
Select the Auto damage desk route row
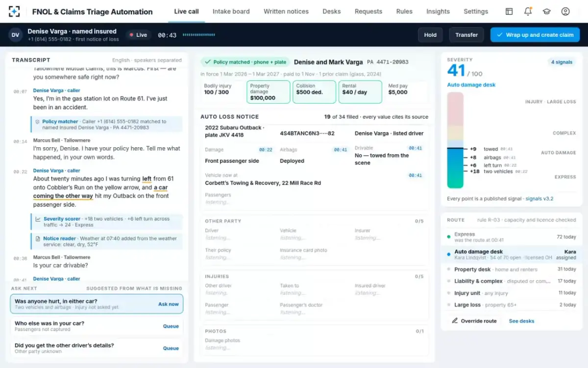click(512, 254)
